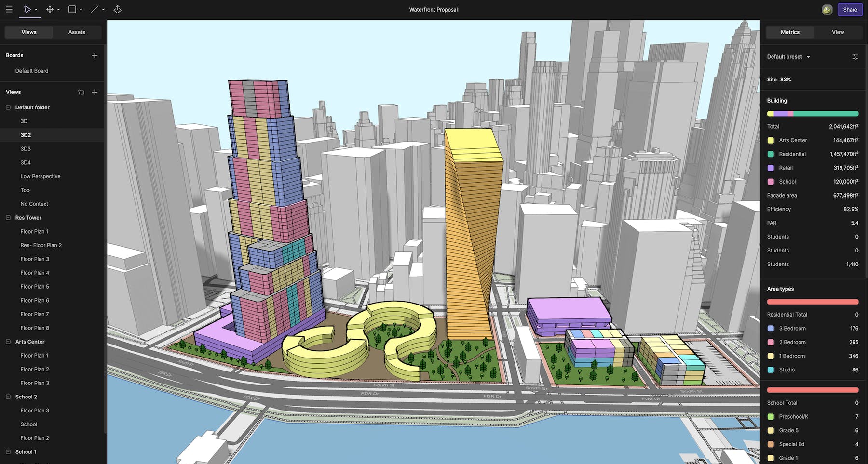
Task: Switch to the View tab
Action: click(838, 32)
